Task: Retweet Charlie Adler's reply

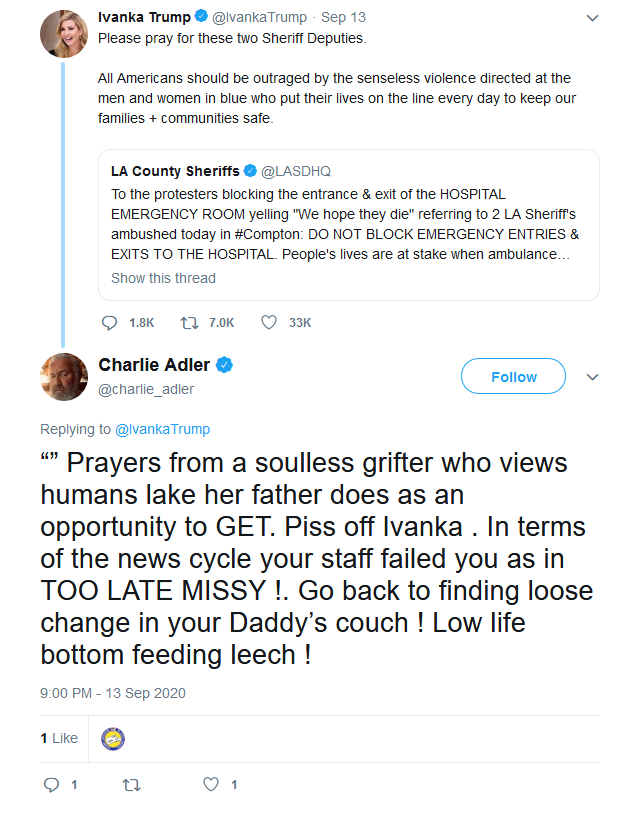Action: point(131,785)
